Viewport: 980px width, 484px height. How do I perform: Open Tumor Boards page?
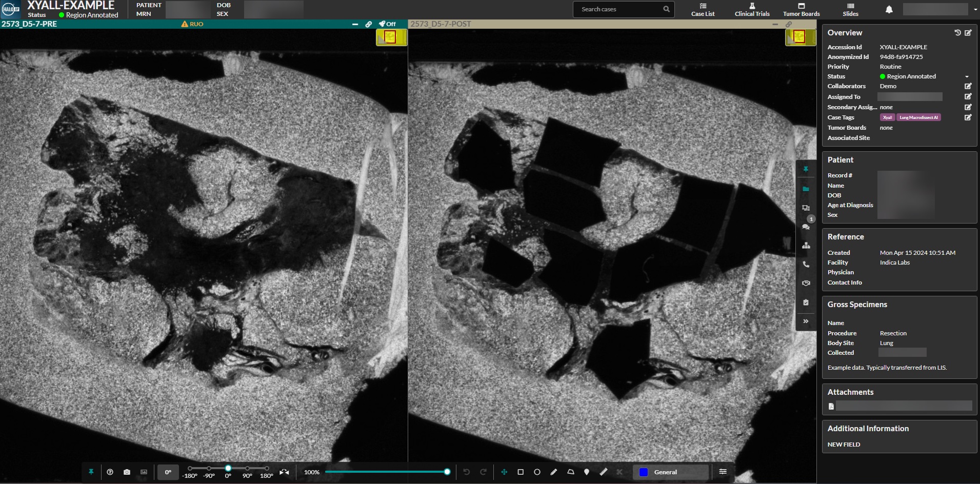[801, 9]
